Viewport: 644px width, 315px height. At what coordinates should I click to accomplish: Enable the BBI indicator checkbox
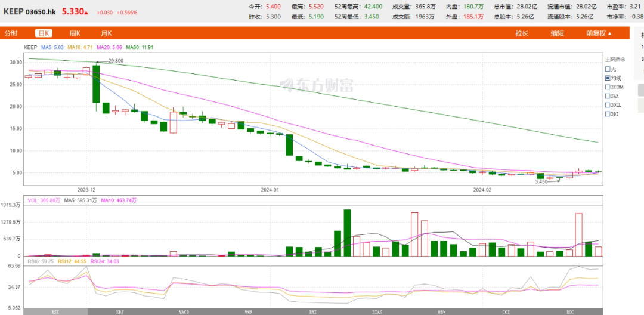(608, 113)
